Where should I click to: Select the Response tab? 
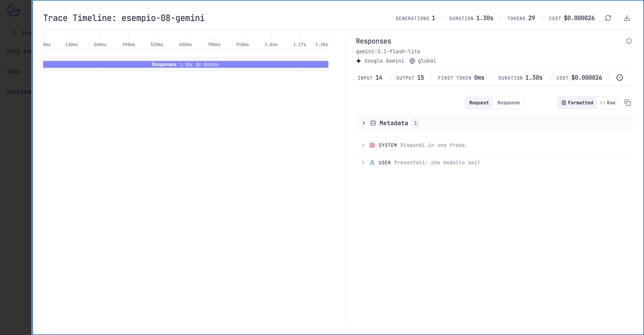click(509, 103)
